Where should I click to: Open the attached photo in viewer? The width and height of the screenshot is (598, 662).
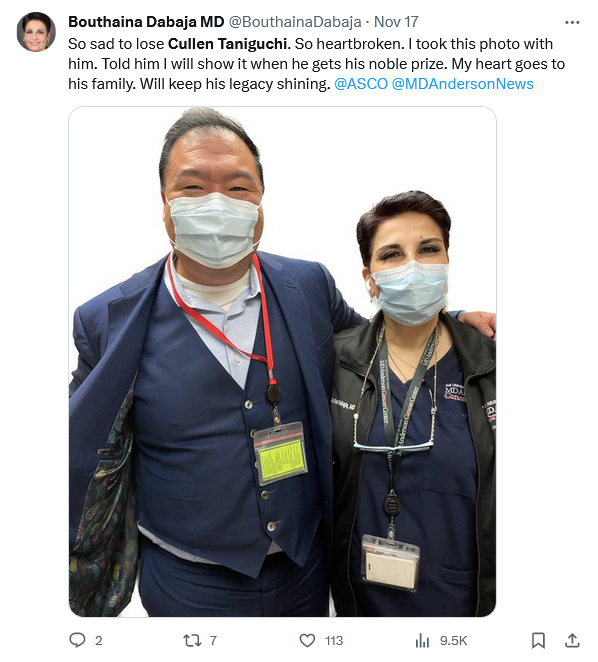pos(282,361)
